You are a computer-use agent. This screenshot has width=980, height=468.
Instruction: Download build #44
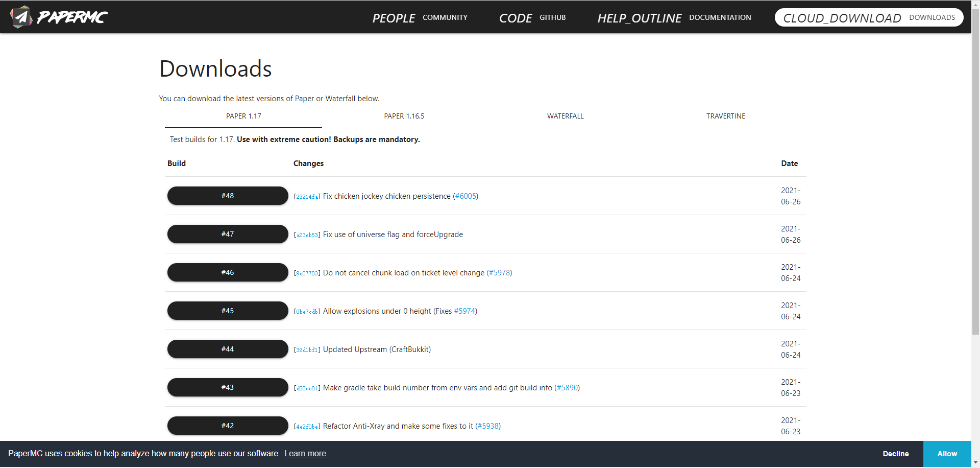[x=228, y=349]
